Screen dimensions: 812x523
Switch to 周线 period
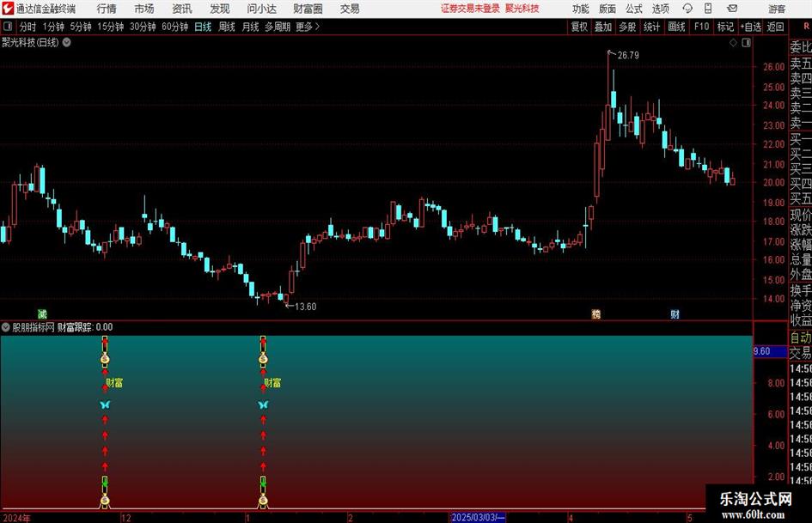click(227, 27)
